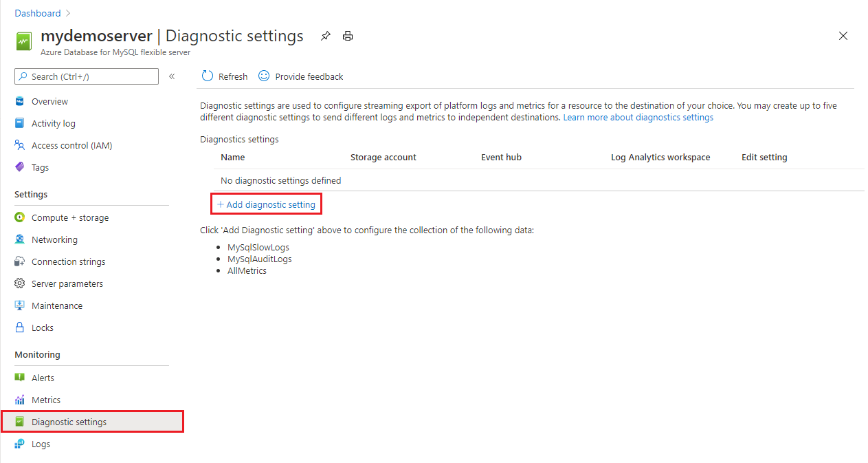This screenshot has height=463, width=868.
Task: Click the Provide feedback smiley icon
Action: 264,76
